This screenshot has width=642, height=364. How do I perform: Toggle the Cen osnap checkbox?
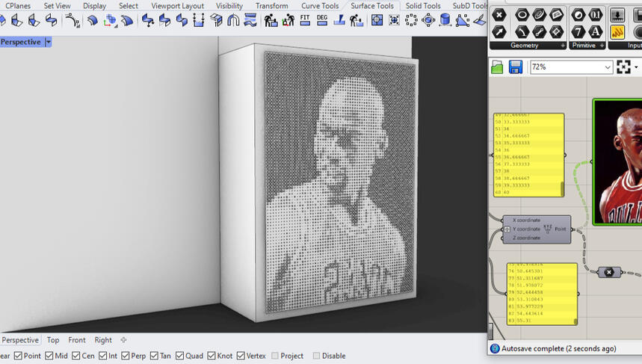coord(76,356)
